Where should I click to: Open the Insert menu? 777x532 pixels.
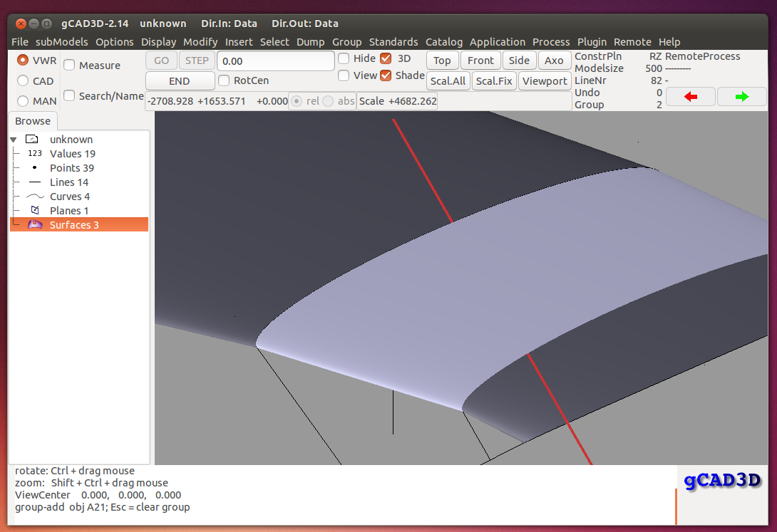(239, 42)
